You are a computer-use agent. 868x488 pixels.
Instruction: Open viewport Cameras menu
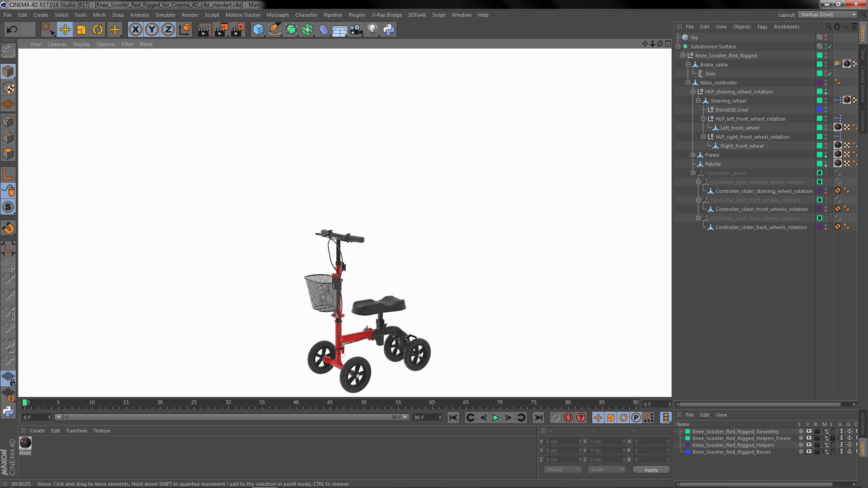pyautogui.click(x=57, y=44)
